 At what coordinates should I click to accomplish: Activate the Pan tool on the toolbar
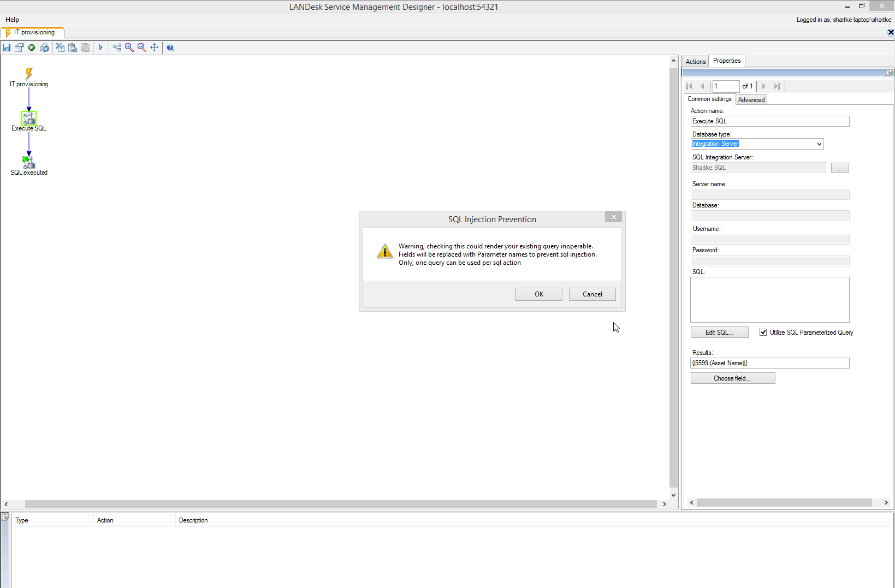coord(154,47)
